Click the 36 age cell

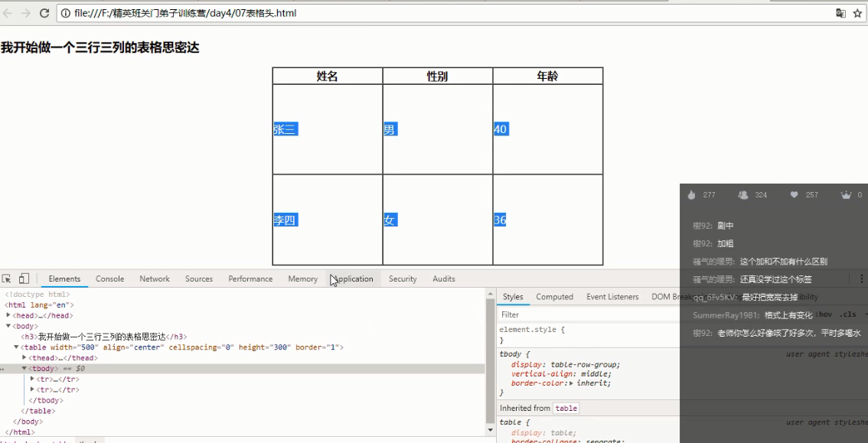point(547,220)
